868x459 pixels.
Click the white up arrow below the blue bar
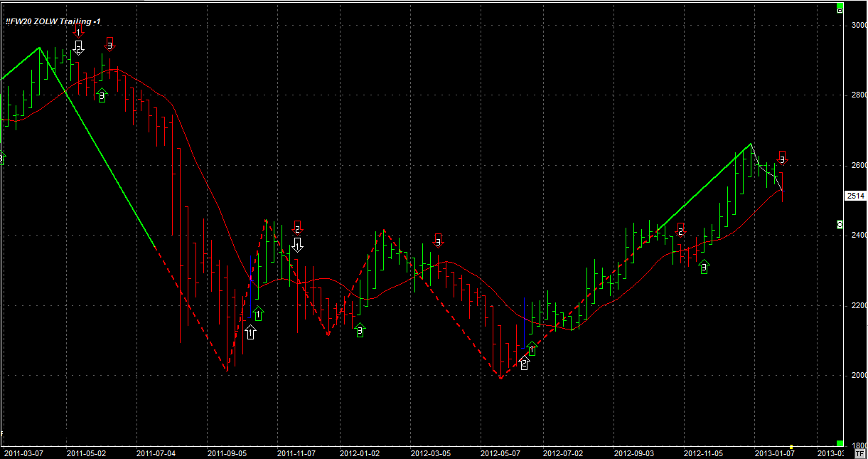click(250, 332)
